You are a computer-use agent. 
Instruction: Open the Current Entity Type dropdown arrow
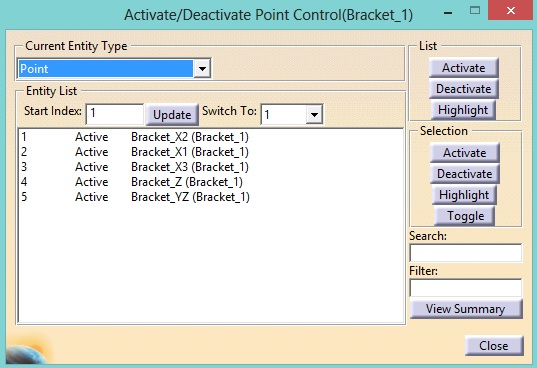coord(202,69)
